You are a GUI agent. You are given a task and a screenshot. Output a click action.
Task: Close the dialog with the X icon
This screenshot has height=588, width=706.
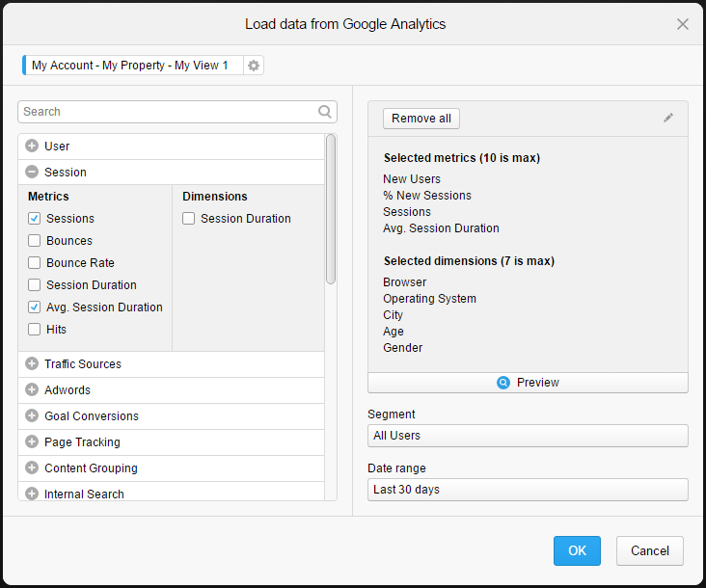(683, 24)
